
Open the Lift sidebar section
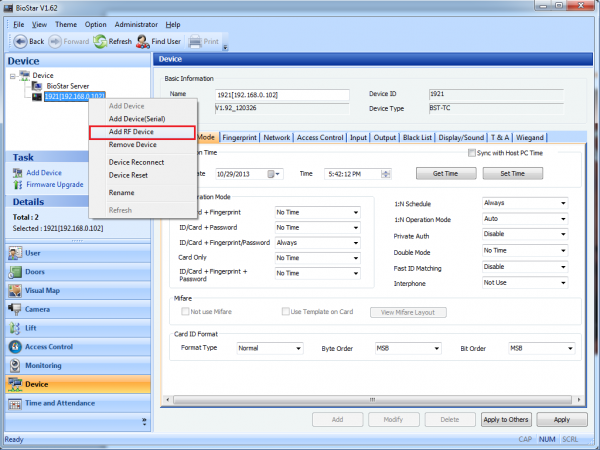tap(32, 328)
